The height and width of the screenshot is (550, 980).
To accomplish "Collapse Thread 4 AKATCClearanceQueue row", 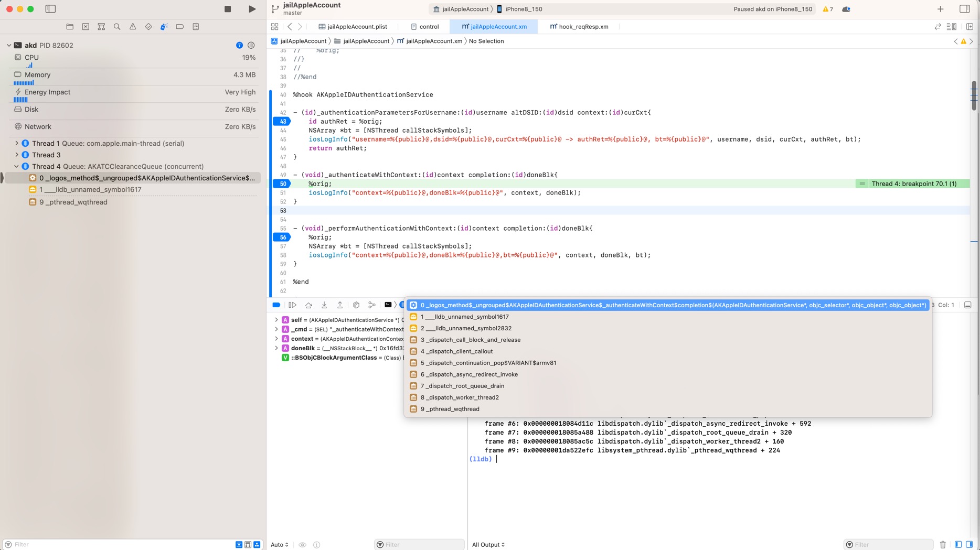I will 16,166.
